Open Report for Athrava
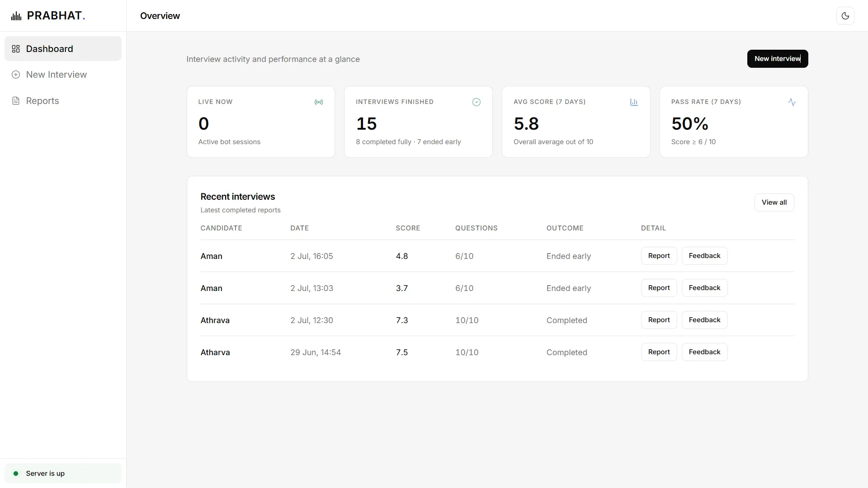 coord(659,320)
